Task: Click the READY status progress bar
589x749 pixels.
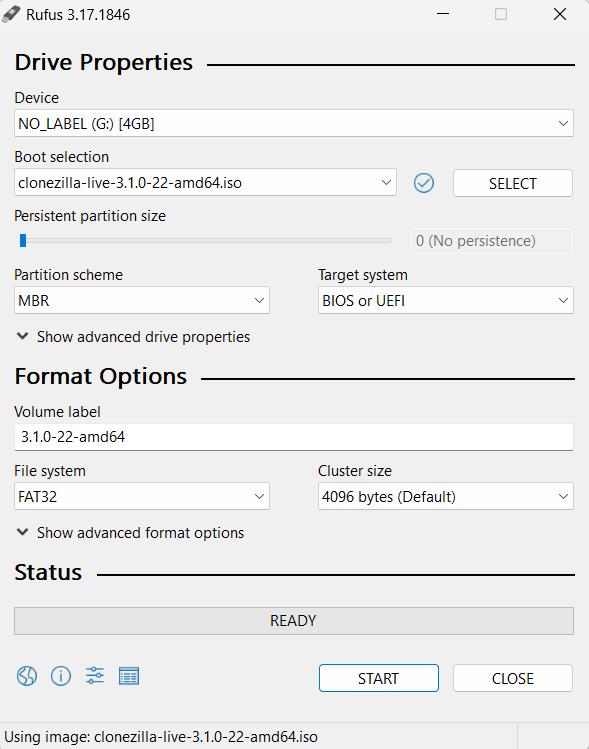Action: [294, 621]
